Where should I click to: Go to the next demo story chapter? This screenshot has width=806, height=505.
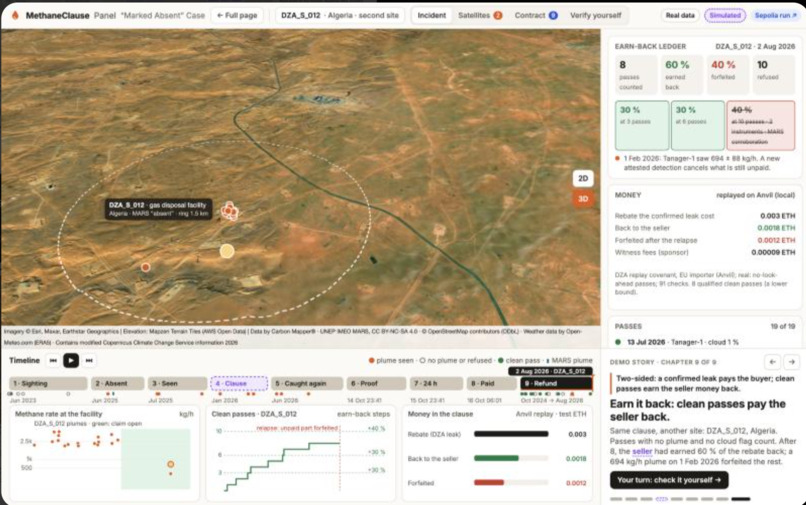[792, 362]
